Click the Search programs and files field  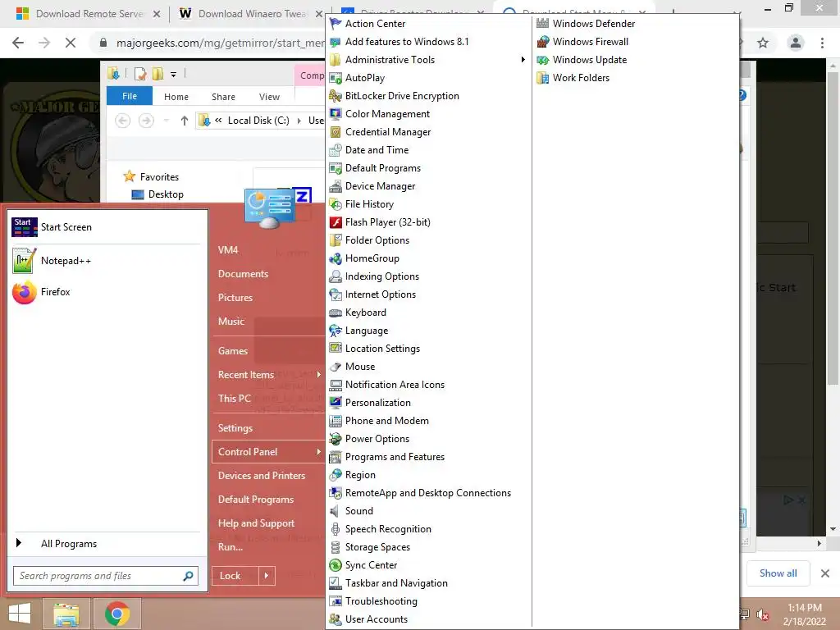click(x=106, y=576)
